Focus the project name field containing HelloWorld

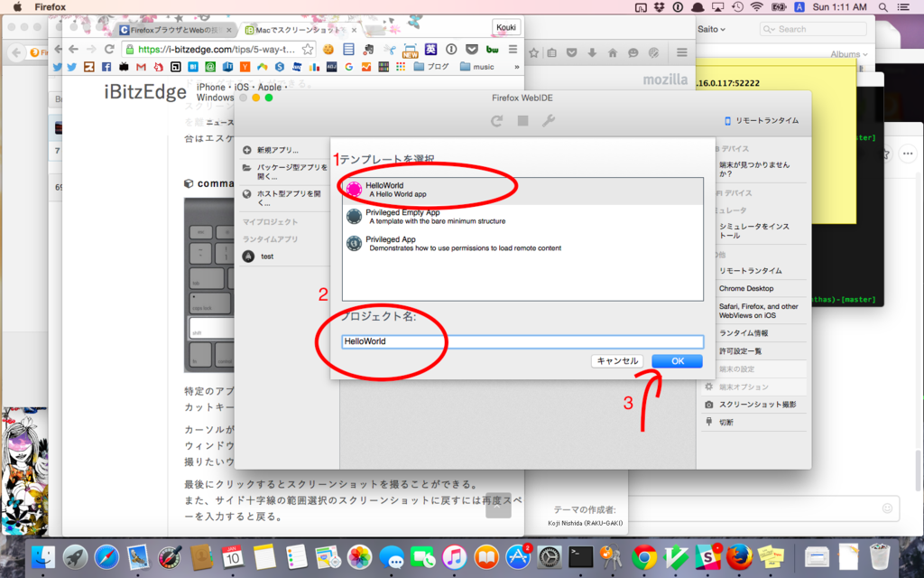pyautogui.click(x=522, y=341)
